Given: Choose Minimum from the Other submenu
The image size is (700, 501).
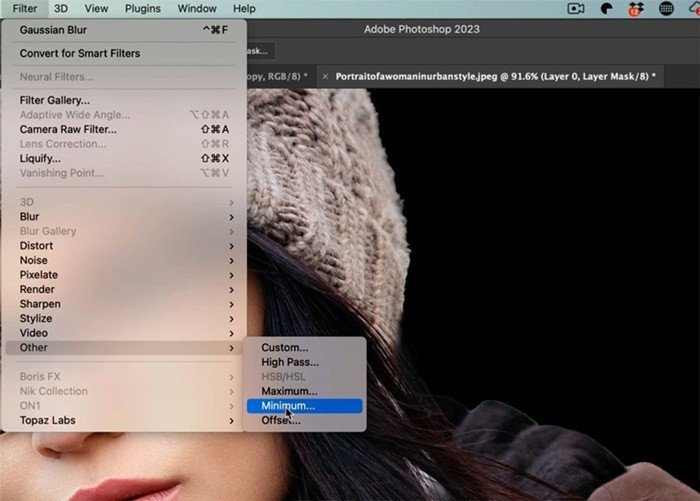Looking at the screenshot, I should pos(288,406).
